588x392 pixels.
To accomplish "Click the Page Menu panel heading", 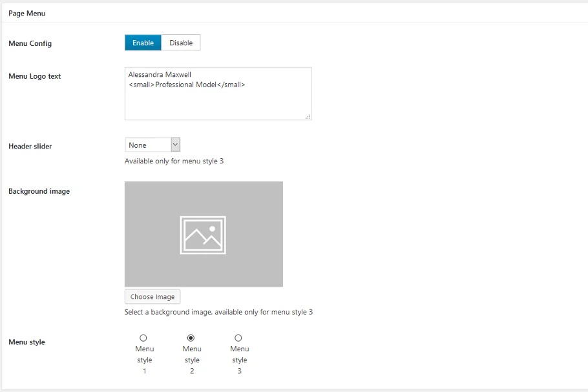I will pos(26,13).
